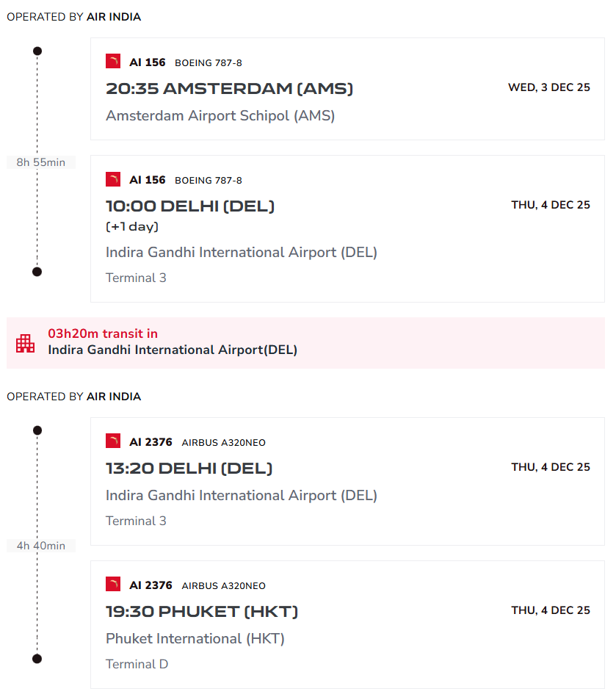Click the BOEING 787-8 label in the Amsterdam card
Screen dimensions: 616x697
pyautogui.click(x=209, y=63)
